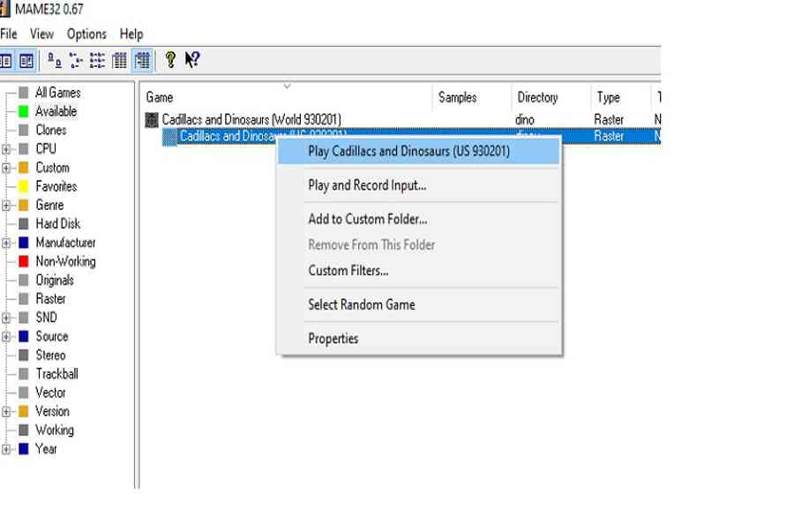Expand the Year folder tree node
Image resolution: width=794 pixels, height=532 pixels.
[x=6, y=449]
